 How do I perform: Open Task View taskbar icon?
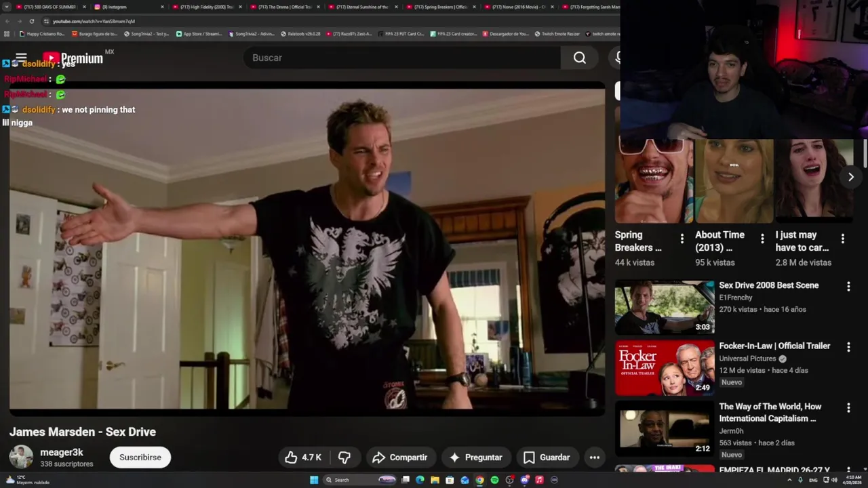(x=406, y=480)
